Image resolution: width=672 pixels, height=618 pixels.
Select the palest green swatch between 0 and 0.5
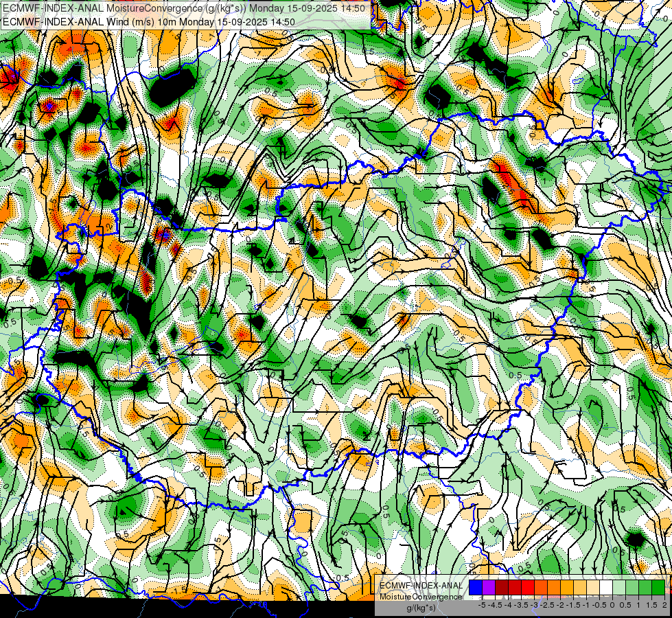coord(619,588)
